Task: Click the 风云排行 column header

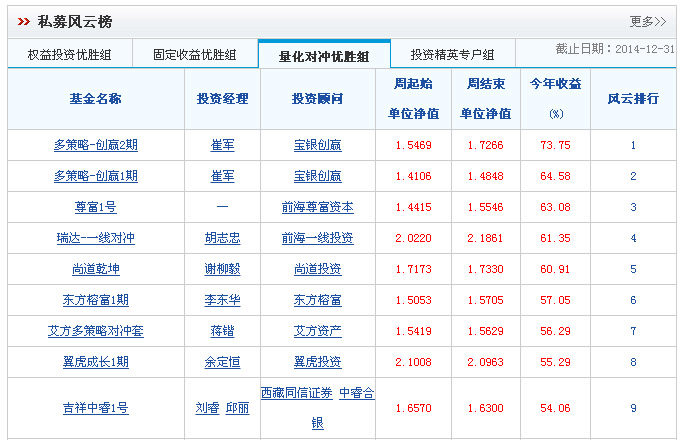Action: [x=633, y=98]
